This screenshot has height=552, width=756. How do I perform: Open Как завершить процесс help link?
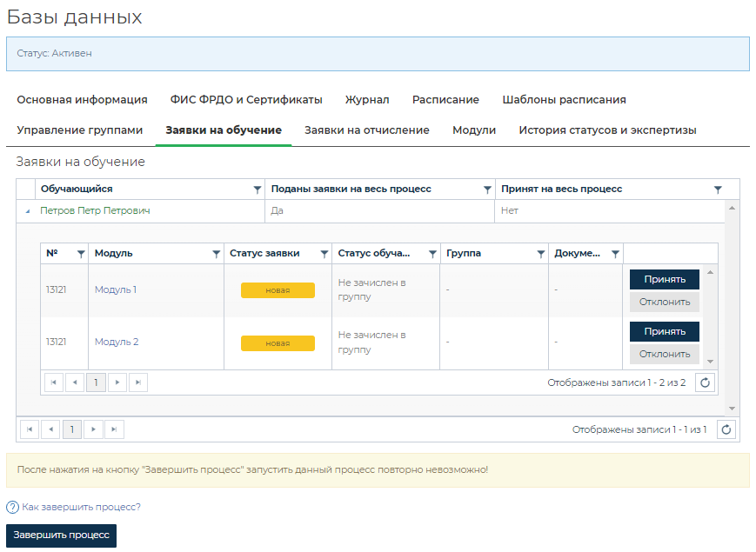click(81, 507)
